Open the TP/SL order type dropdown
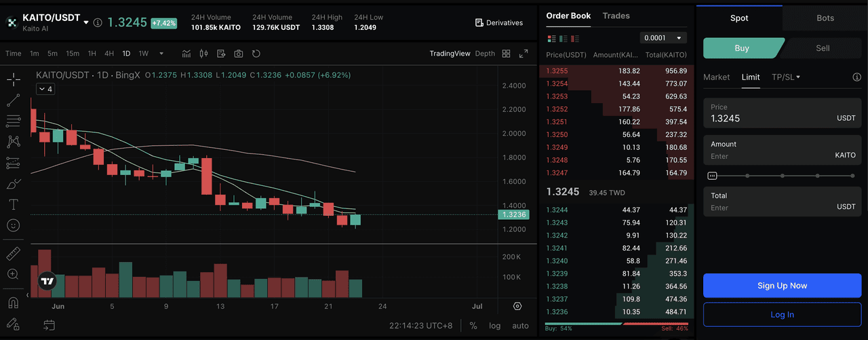Screen dimensions: 868x340 click(786, 77)
